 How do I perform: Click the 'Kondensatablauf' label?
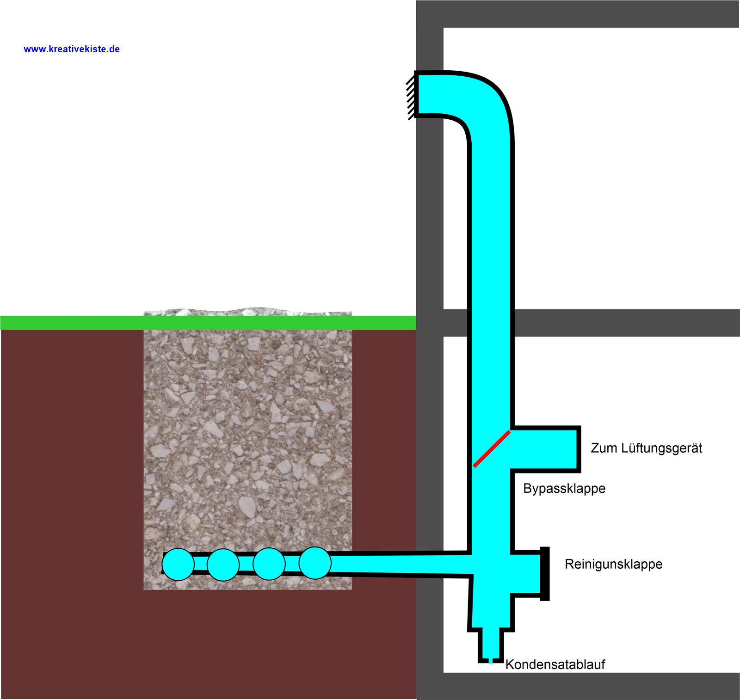pos(555,664)
